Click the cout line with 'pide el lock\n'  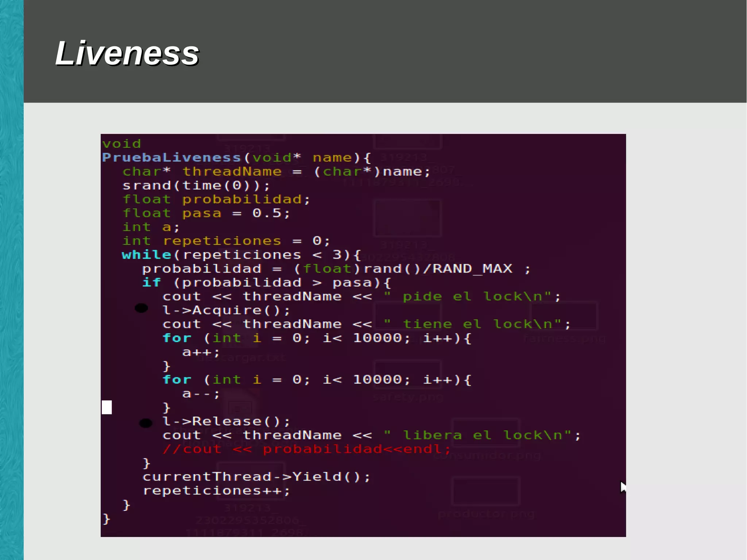pos(361,296)
